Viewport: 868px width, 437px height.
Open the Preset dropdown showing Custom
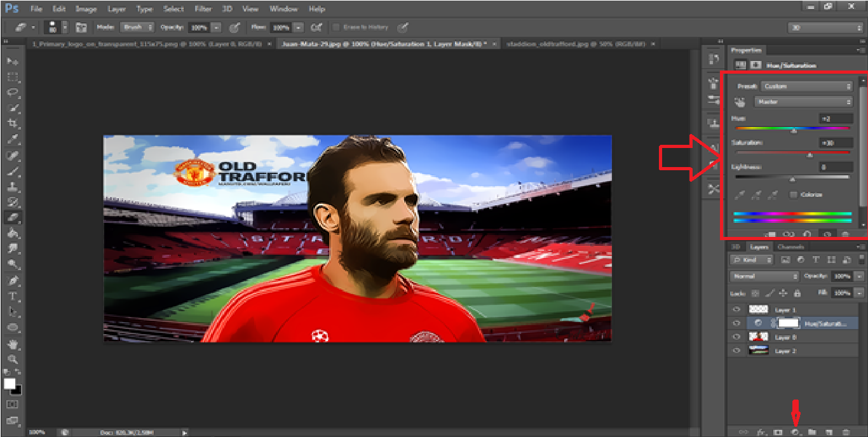(x=806, y=86)
